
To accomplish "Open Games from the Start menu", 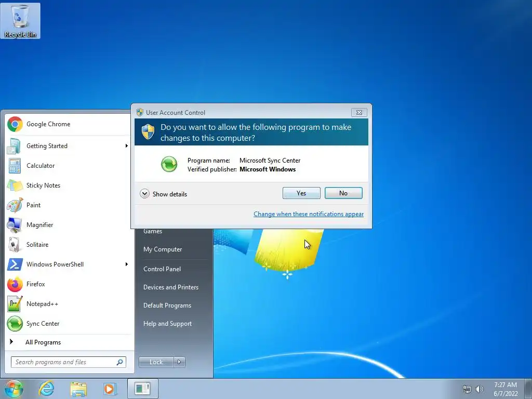I will coord(153,231).
